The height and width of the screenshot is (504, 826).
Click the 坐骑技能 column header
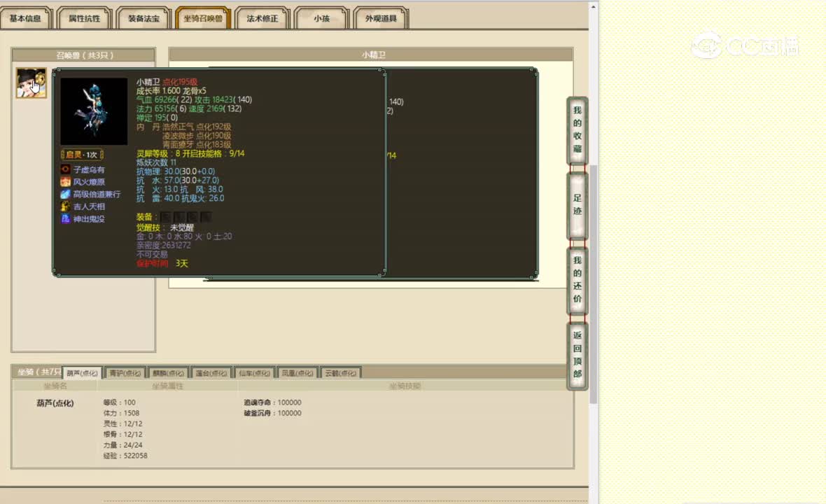pyautogui.click(x=405, y=386)
